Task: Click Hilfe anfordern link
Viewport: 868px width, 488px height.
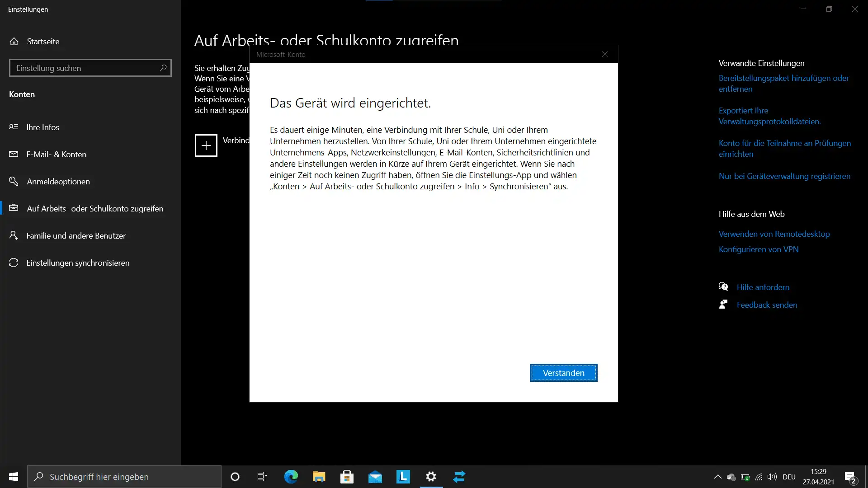Action: (763, 287)
